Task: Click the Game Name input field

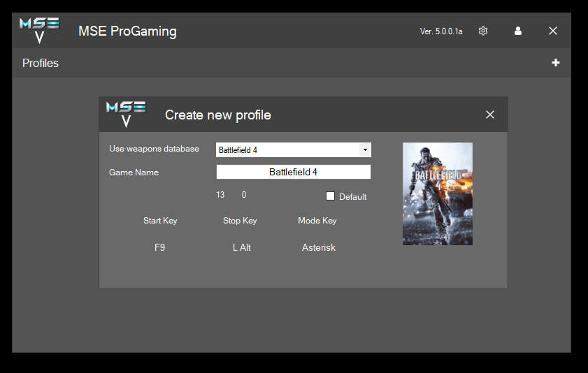Action: [293, 172]
